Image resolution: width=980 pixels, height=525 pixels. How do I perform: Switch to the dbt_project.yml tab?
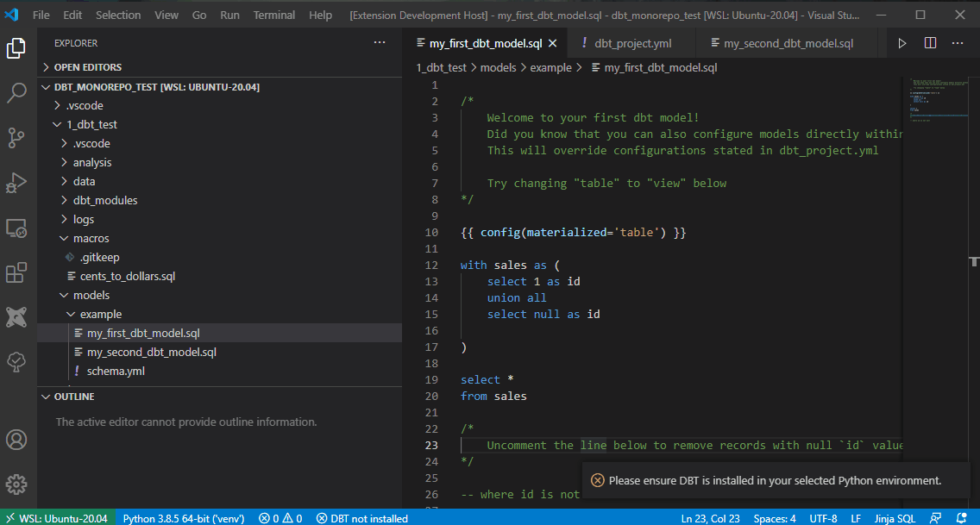(x=632, y=43)
